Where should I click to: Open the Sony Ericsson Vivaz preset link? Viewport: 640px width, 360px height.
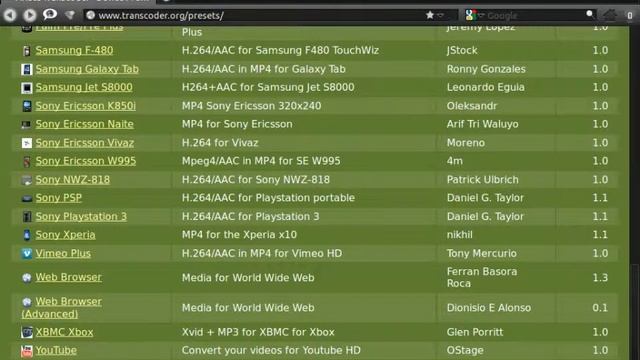pos(84,143)
